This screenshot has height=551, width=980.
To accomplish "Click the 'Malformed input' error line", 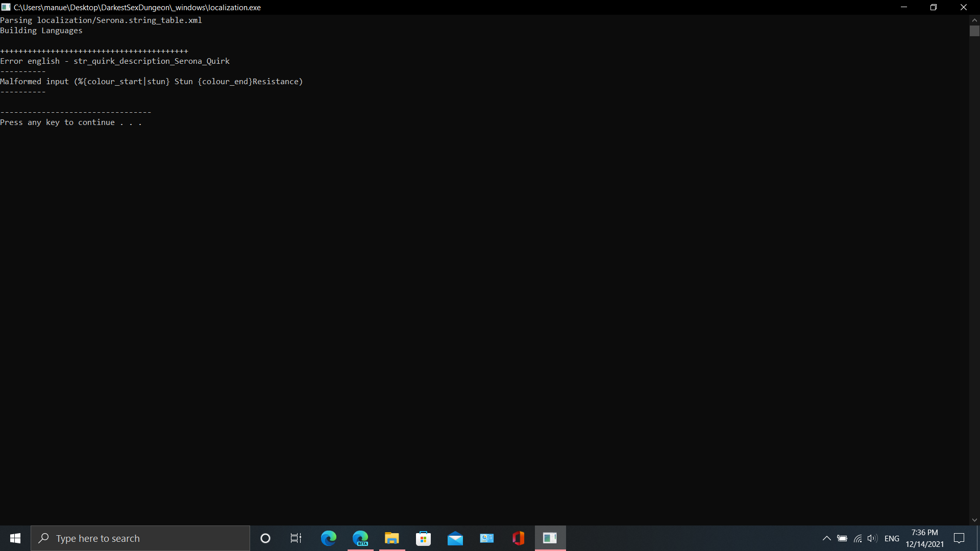I will click(152, 82).
